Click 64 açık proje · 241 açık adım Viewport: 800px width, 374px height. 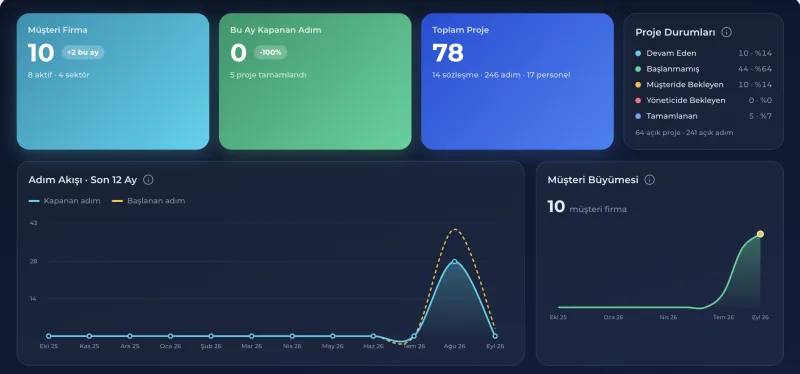tap(684, 133)
